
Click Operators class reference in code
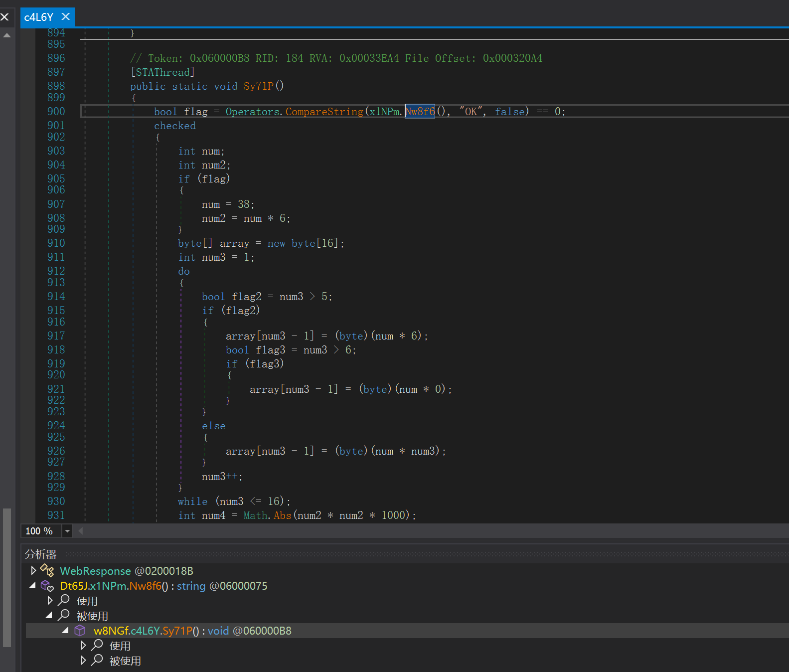(253, 112)
